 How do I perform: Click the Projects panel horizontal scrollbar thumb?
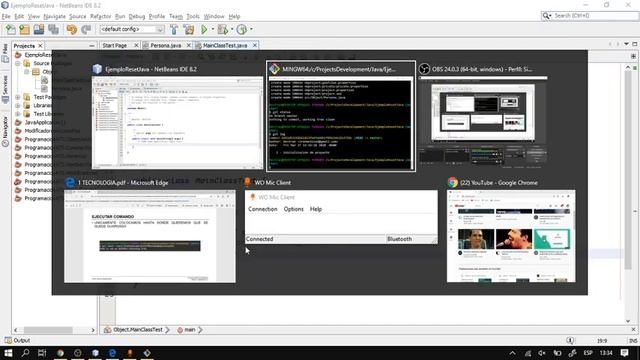tap(48, 330)
